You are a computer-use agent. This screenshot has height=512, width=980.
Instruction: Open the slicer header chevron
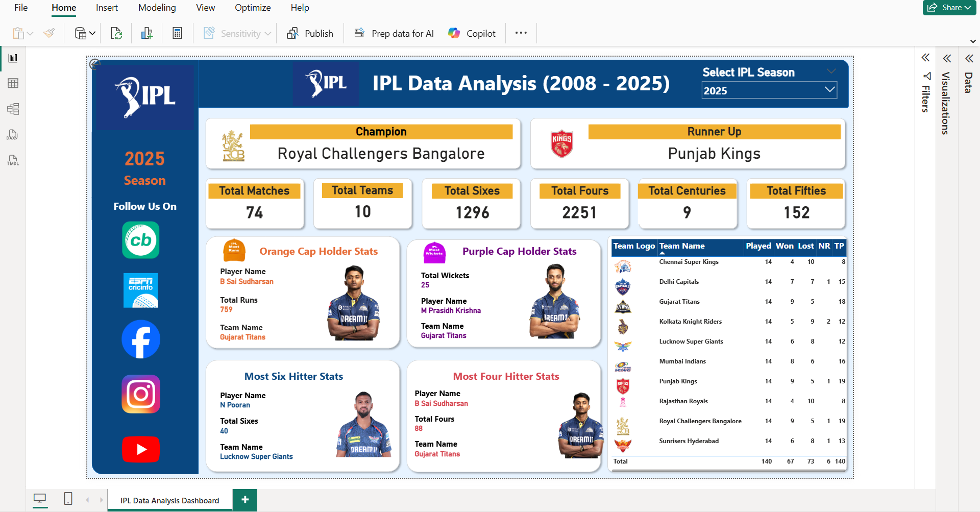[831, 71]
